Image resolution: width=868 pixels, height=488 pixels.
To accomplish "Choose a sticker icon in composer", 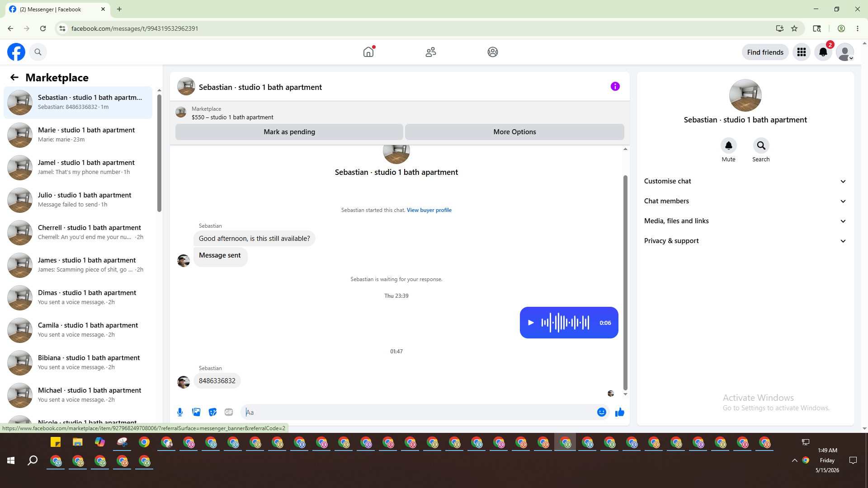I will [212, 412].
